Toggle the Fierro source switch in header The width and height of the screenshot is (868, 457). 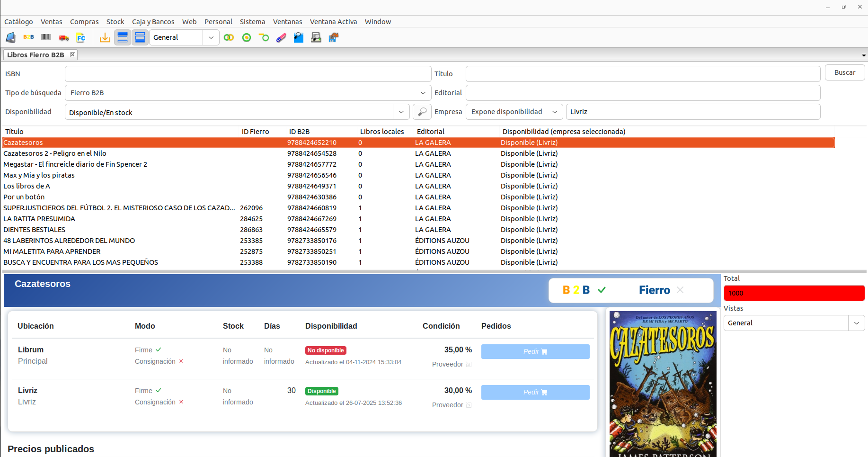coord(661,290)
